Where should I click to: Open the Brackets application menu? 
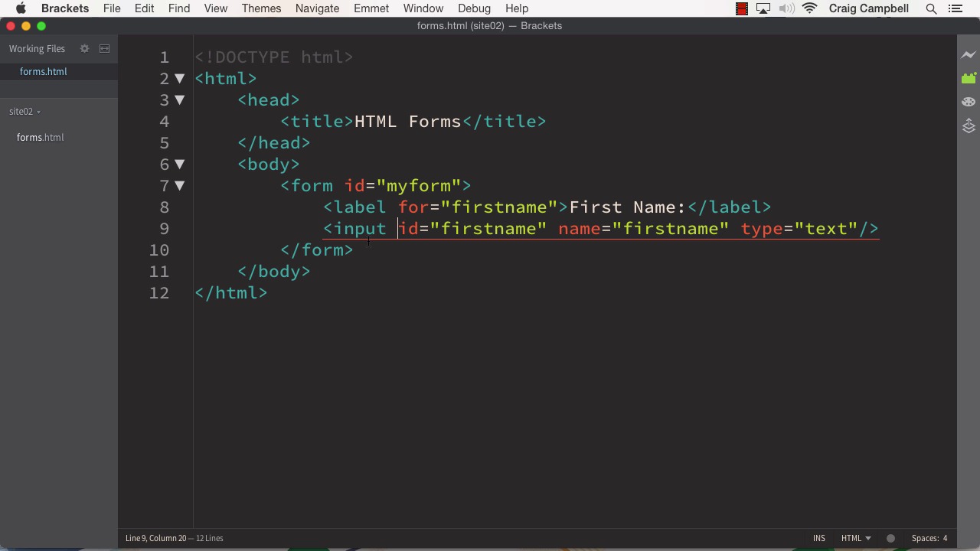(65, 8)
